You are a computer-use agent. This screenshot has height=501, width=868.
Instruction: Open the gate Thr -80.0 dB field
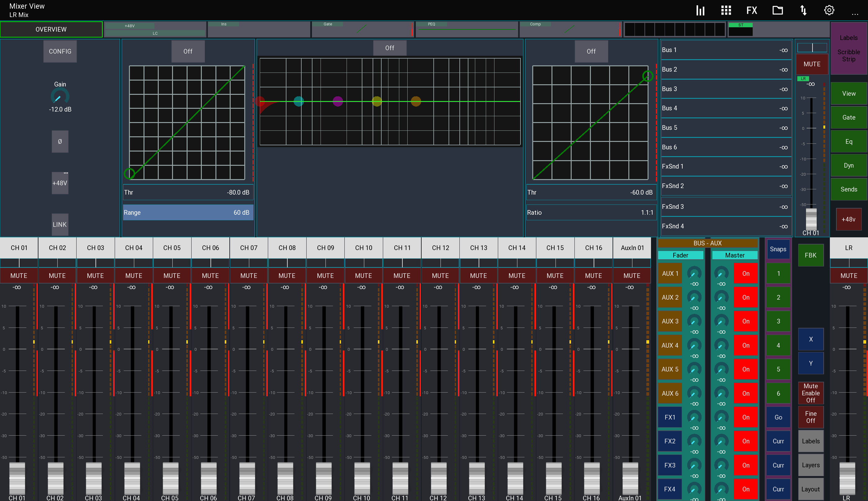[x=188, y=192]
